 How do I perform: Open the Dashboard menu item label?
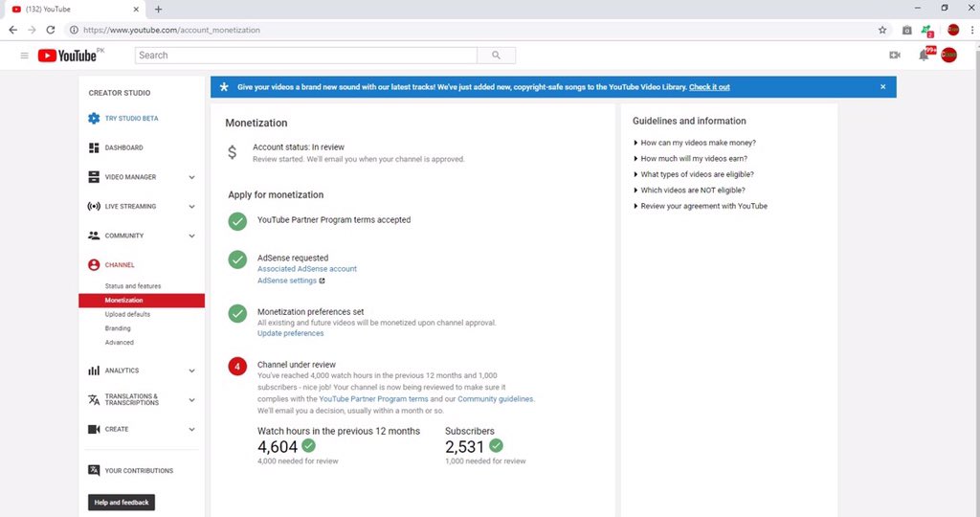coord(123,148)
